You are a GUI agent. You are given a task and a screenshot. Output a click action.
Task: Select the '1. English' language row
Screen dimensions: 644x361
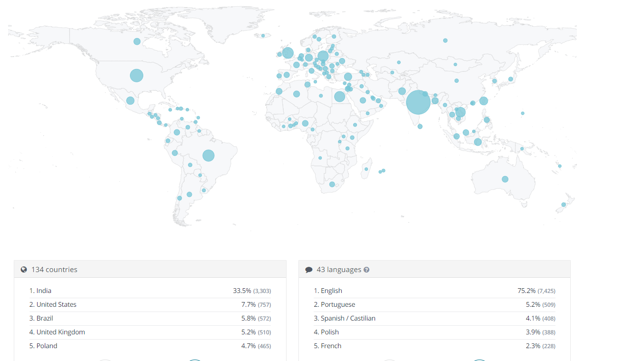coord(435,291)
